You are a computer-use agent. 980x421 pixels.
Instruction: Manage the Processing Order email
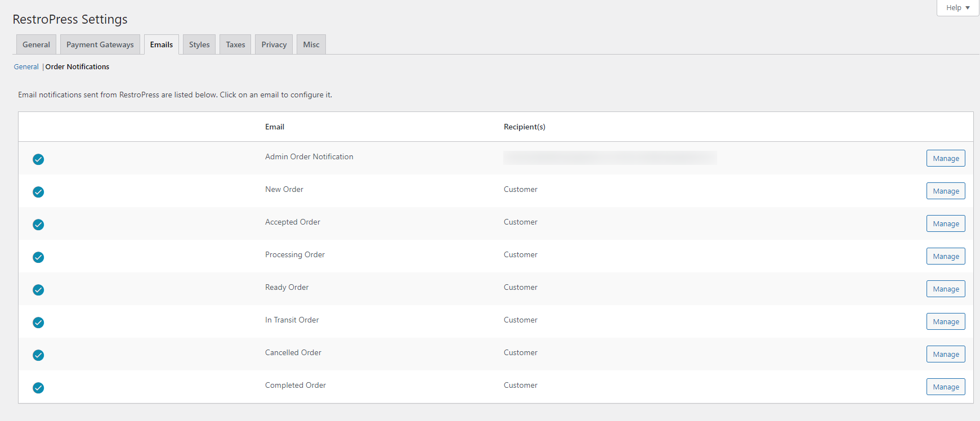pyautogui.click(x=946, y=256)
